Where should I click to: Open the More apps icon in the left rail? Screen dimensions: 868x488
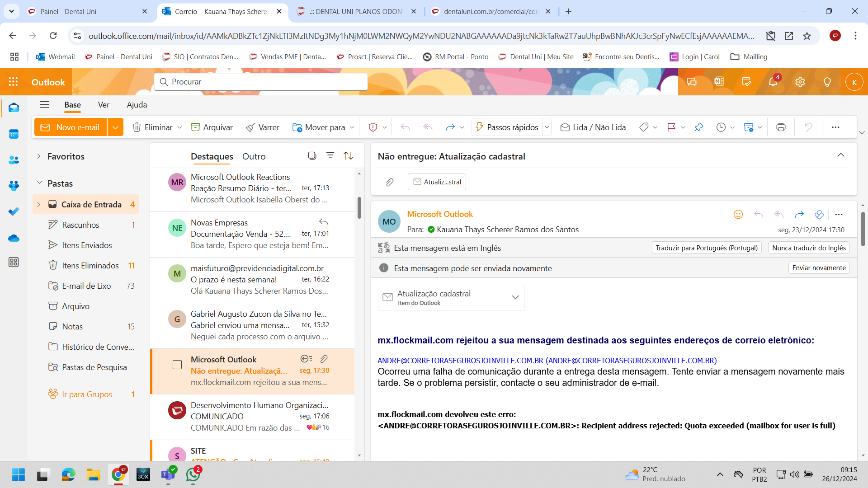[14, 263]
